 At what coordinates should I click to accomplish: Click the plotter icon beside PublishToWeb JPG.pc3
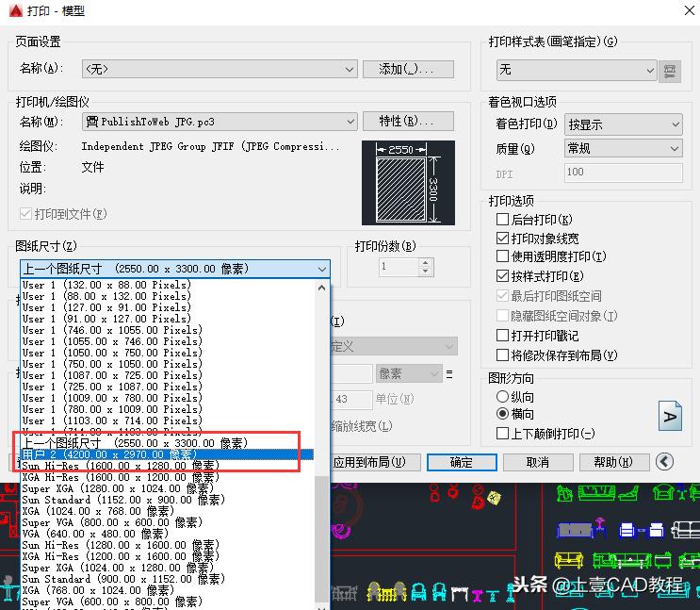click(92, 122)
